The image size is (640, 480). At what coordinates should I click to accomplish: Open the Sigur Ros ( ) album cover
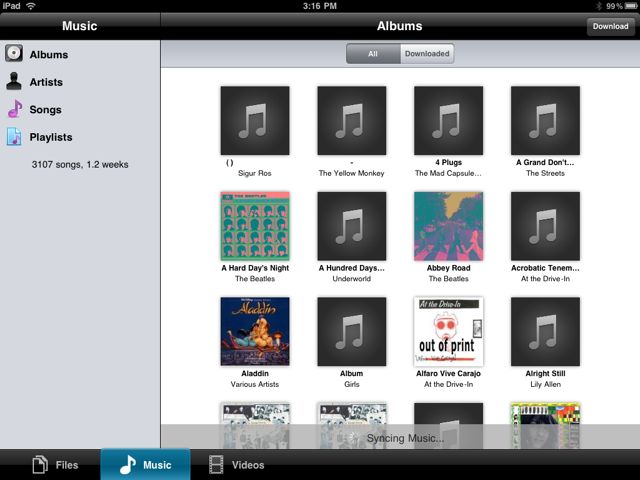tap(255, 120)
